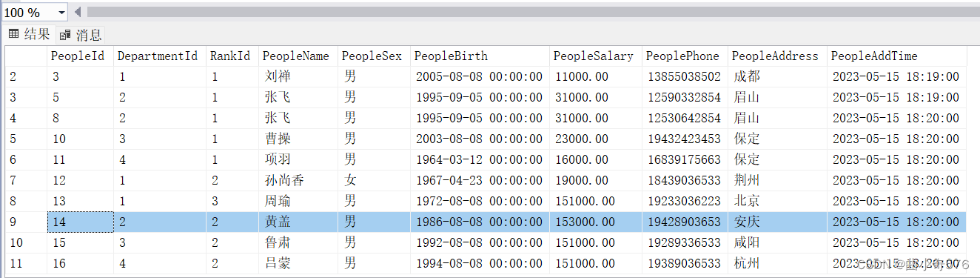
Task: Click the birth cell 2003-08-08 00:00:00
Action: (480, 139)
